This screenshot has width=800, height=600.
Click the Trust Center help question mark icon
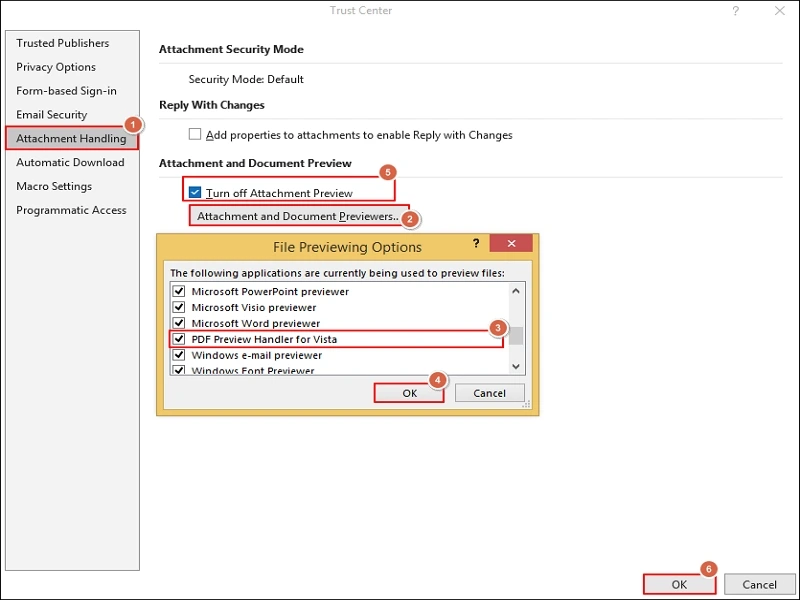click(x=736, y=11)
